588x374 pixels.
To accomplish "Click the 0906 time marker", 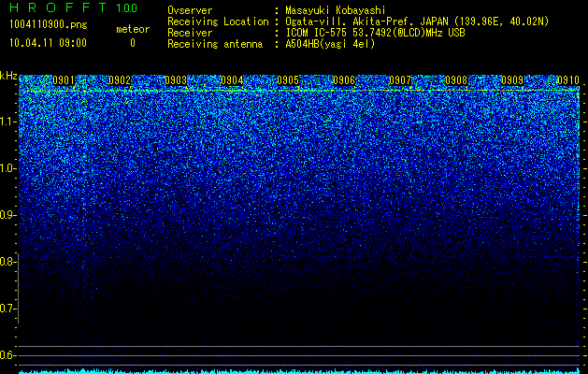I will click(344, 80).
